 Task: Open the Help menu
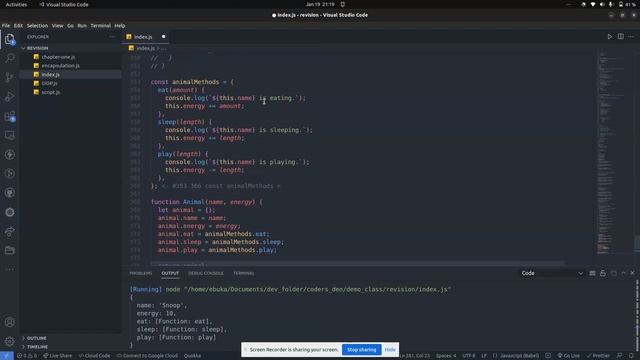[120, 25]
